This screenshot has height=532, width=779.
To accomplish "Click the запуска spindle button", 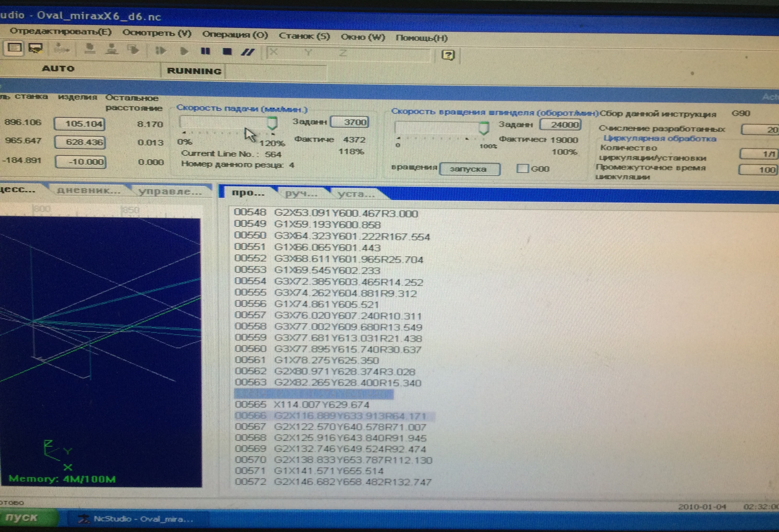I will point(470,169).
